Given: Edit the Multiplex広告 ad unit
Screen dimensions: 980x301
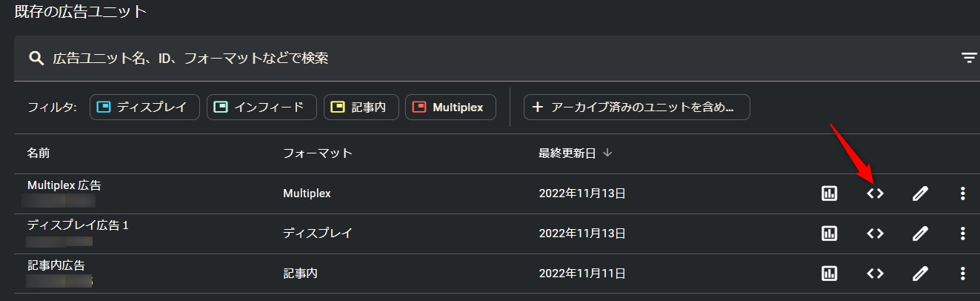Looking at the screenshot, I should click(920, 193).
